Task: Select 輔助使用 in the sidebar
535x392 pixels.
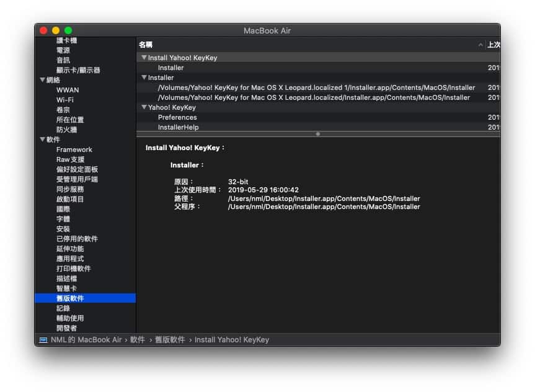Action: point(70,318)
